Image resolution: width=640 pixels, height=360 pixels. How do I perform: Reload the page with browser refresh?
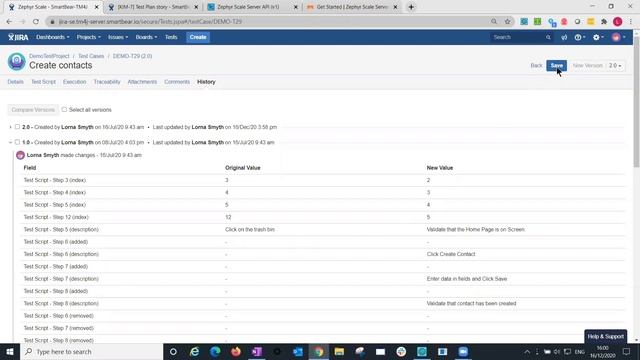pyautogui.click(x=36, y=21)
